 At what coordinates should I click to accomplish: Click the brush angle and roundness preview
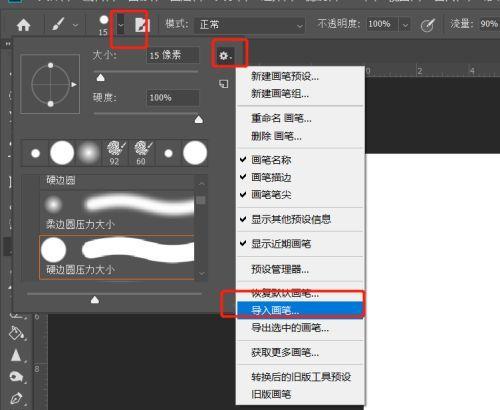click(50, 84)
